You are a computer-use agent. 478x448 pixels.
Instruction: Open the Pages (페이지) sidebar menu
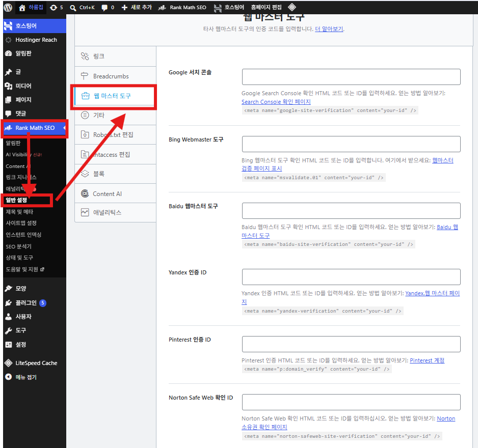tap(35, 100)
